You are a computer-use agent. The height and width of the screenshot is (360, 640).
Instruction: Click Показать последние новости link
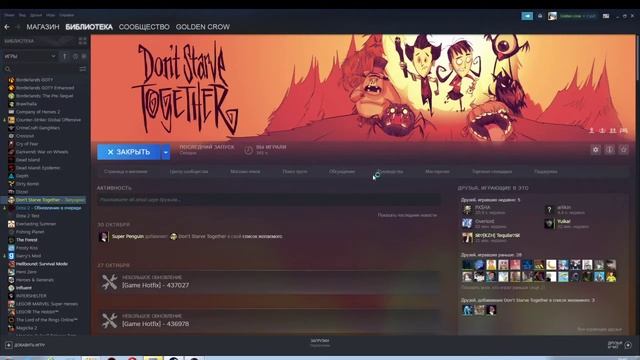pyautogui.click(x=407, y=215)
